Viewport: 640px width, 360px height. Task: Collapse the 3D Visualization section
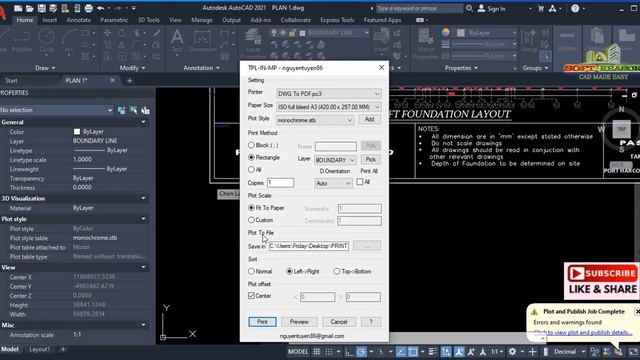pyautogui.click(x=143, y=198)
